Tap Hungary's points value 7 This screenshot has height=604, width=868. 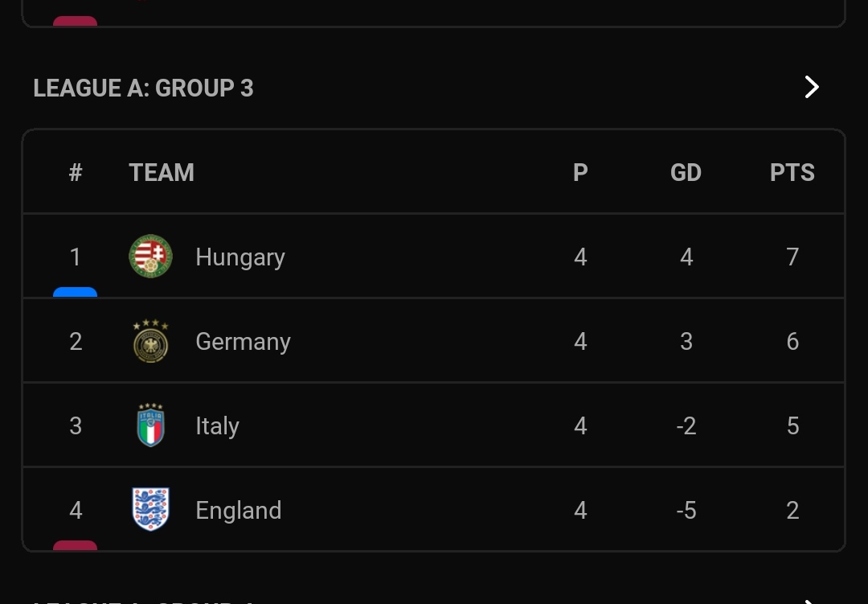(x=792, y=257)
